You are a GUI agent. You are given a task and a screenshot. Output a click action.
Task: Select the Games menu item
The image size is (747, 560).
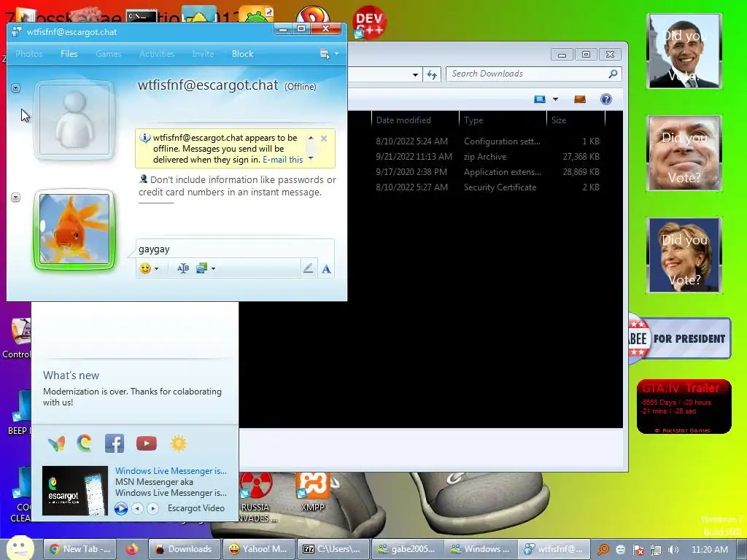pos(108,54)
